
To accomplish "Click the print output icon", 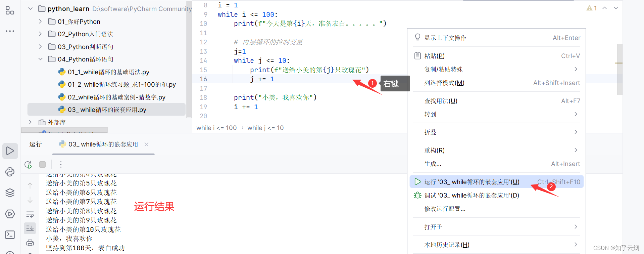I will (30, 243).
